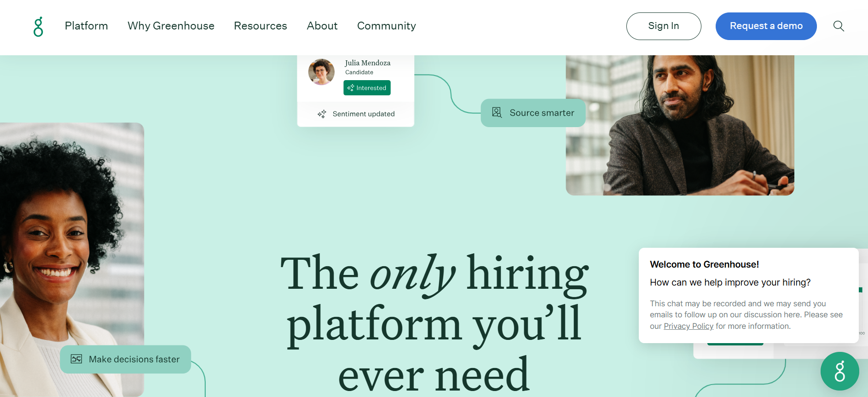This screenshot has width=868, height=397.
Task: Click Julia Mendoza's avatar photo
Action: (321, 71)
